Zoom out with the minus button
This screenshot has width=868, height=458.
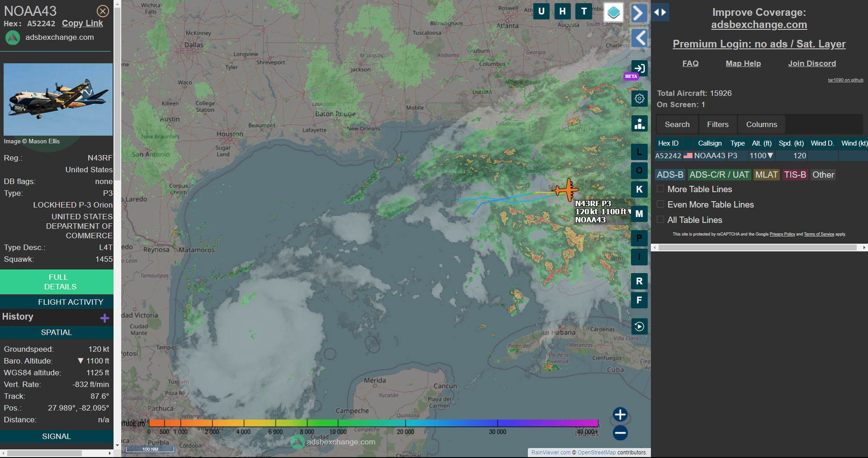pyautogui.click(x=620, y=433)
